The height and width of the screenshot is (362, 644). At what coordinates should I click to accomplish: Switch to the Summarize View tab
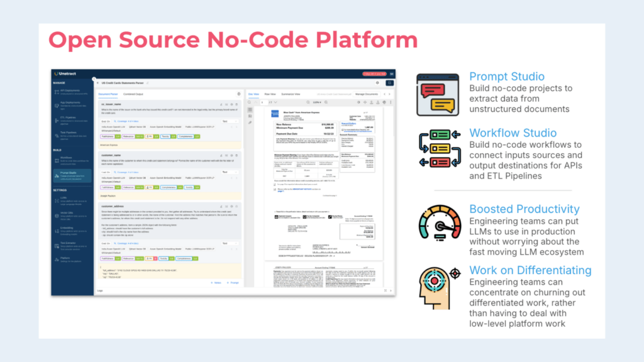click(x=291, y=94)
